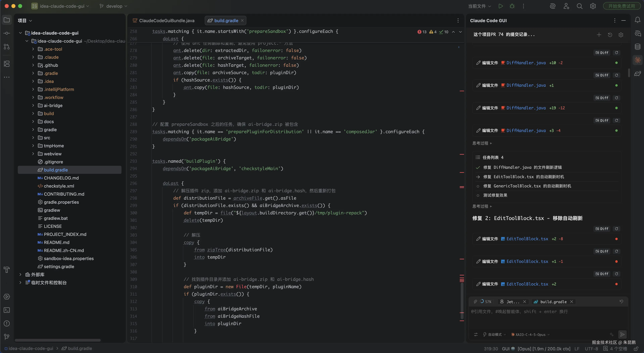Open the Terminal tool window
The width and height of the screenshot is (644, 353).
[x=7, y=310]
